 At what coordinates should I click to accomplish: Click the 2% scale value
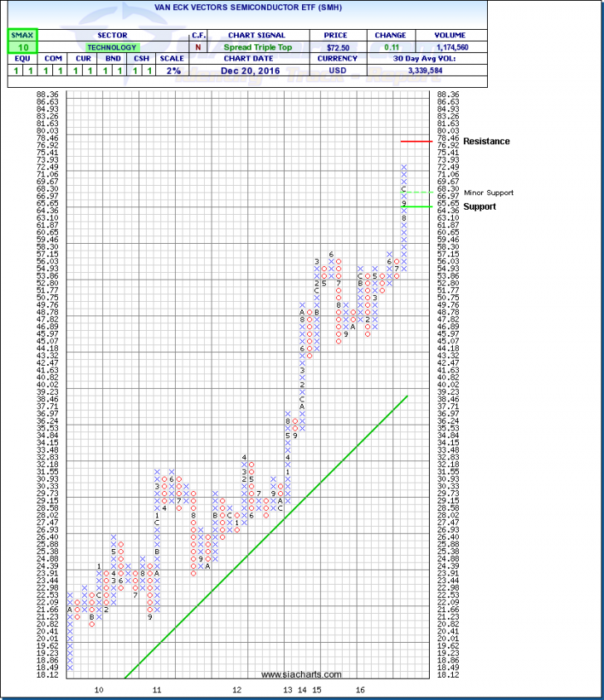pos(168,71)
